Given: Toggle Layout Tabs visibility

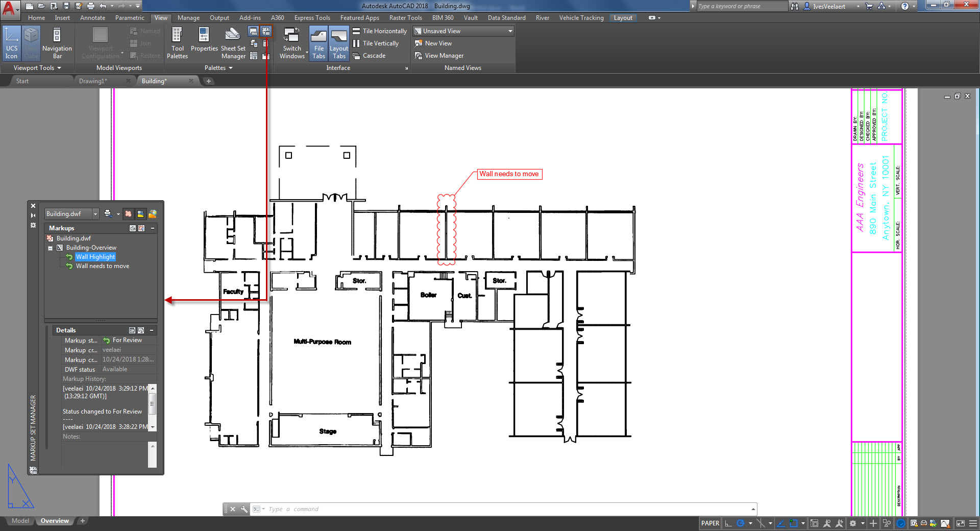Looking at the screenshot, I should (x=338, y=43).
